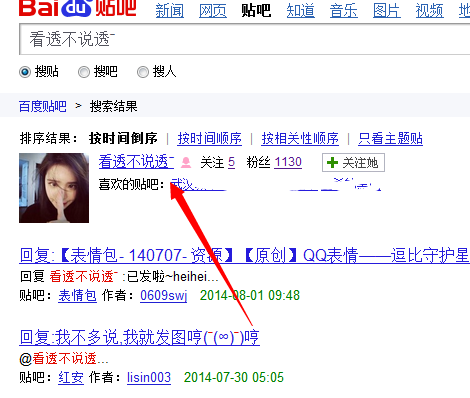Click the @看透不说透 mention text

click(x=64, y=359)
